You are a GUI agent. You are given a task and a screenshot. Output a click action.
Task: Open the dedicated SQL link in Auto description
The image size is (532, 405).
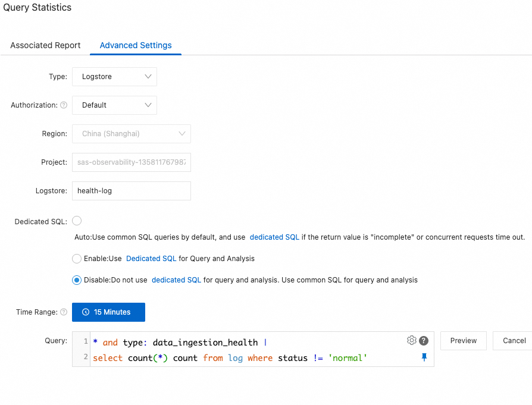274,237
